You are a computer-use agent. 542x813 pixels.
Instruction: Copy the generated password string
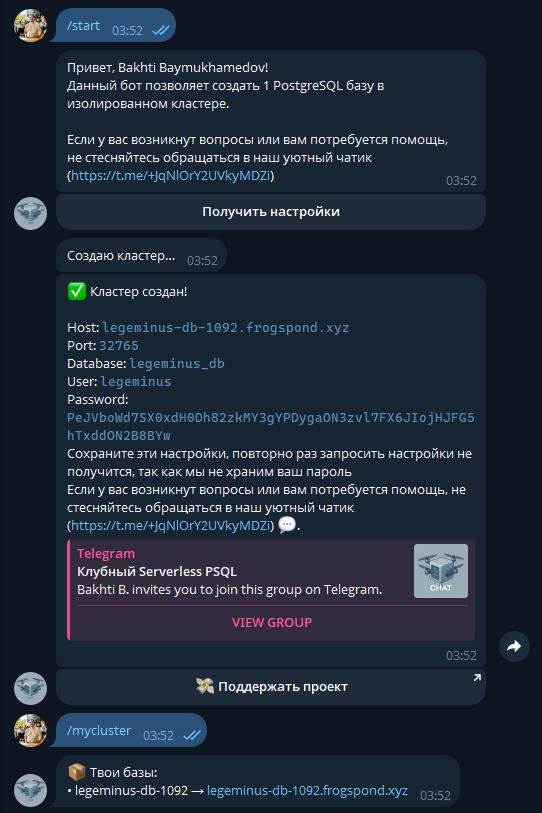[x=271, y=426]
